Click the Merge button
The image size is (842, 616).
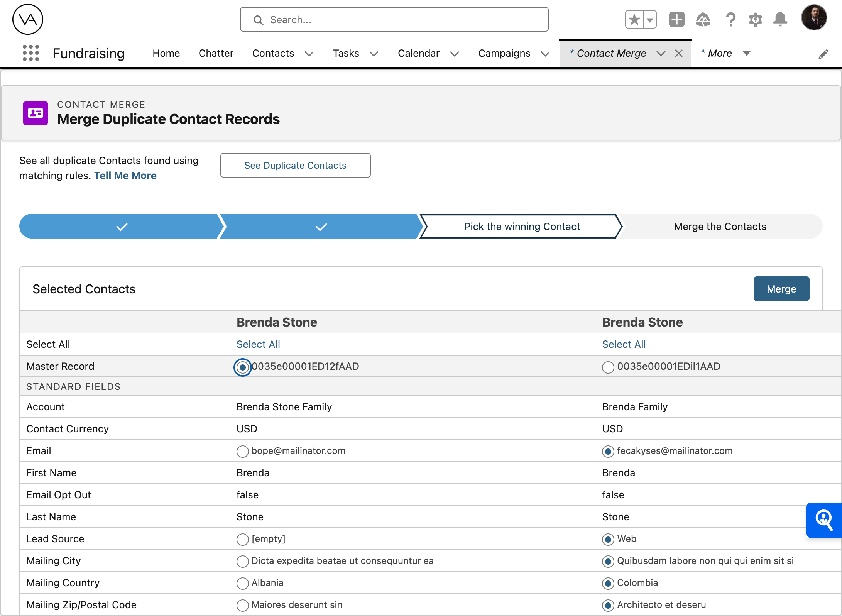point(781,289)
